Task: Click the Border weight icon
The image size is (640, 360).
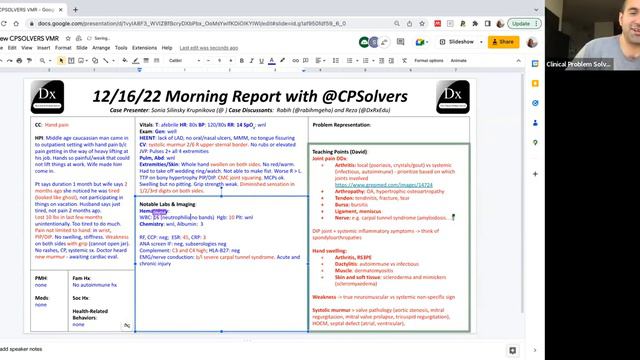Action: [x=146, y=61]
